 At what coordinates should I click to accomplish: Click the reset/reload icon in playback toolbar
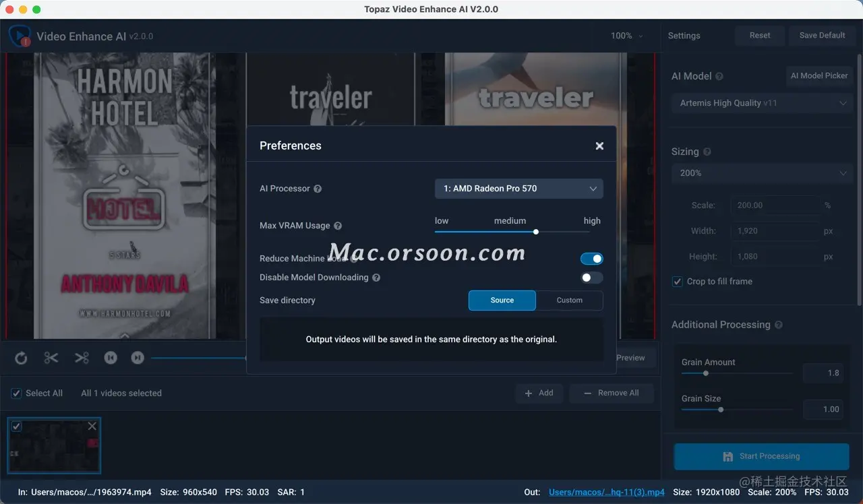coord(21,358)
